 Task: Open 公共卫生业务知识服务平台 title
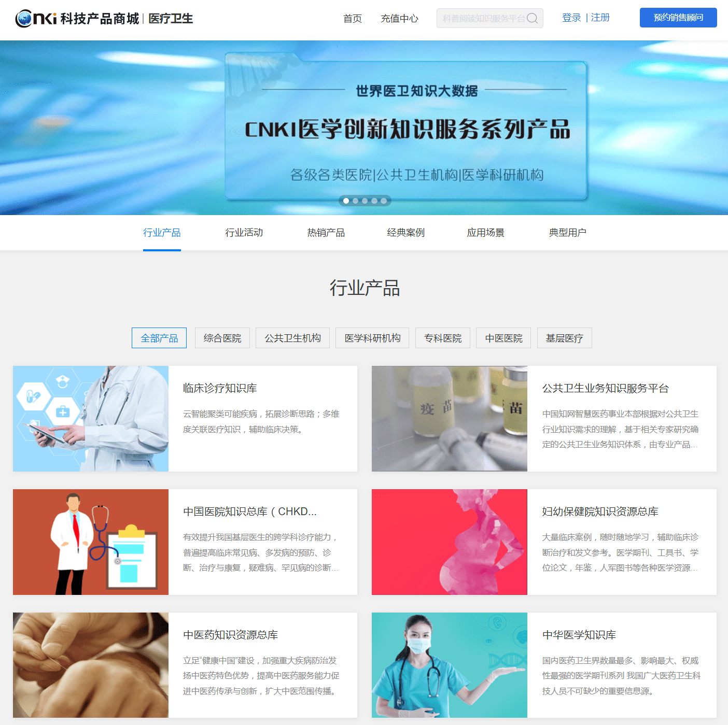coord(606,388)
